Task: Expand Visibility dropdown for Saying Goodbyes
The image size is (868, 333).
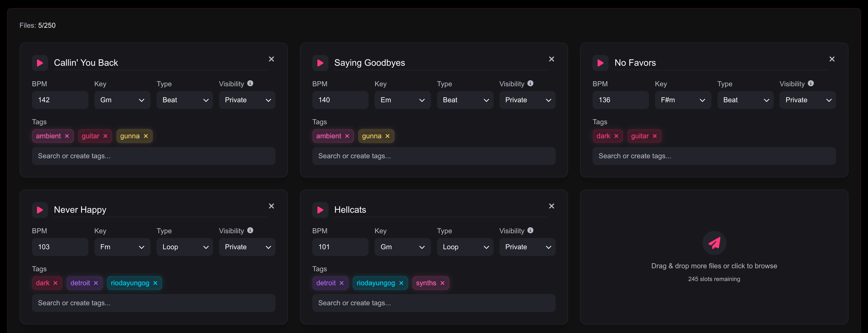Action: 527,100
